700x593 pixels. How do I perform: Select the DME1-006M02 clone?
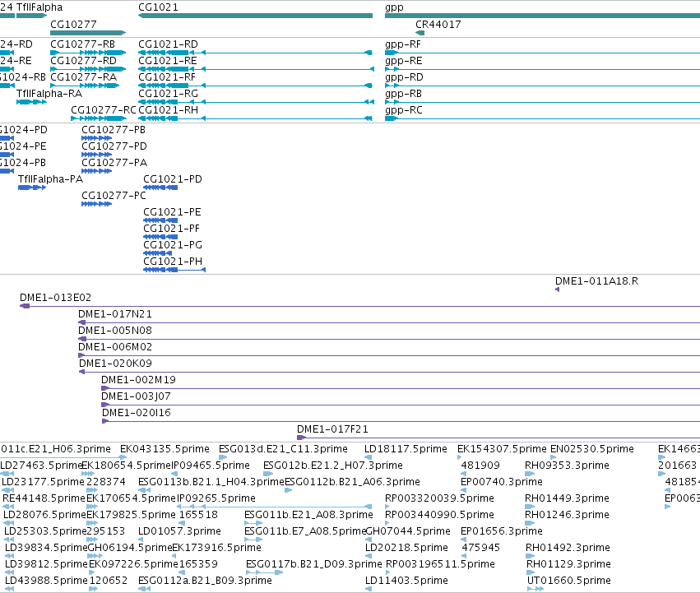pyautogui.click(x=389, y=355)
